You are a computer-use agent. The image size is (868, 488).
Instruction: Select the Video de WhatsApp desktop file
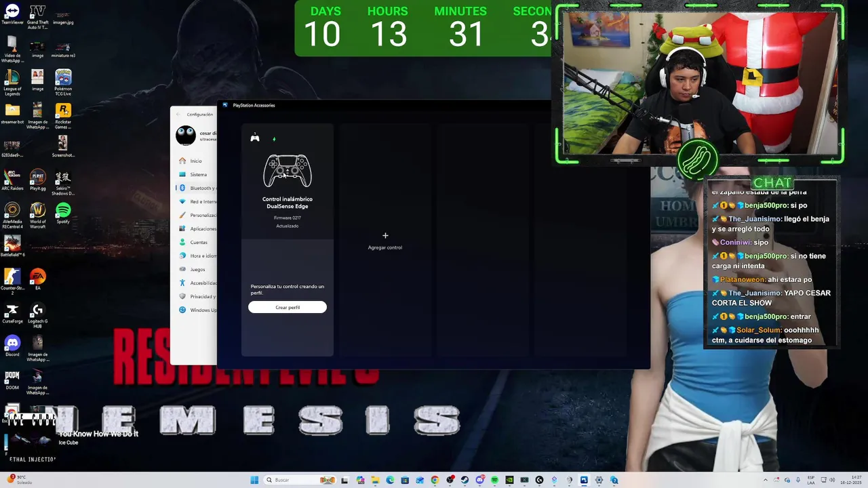tap(12, 49)
